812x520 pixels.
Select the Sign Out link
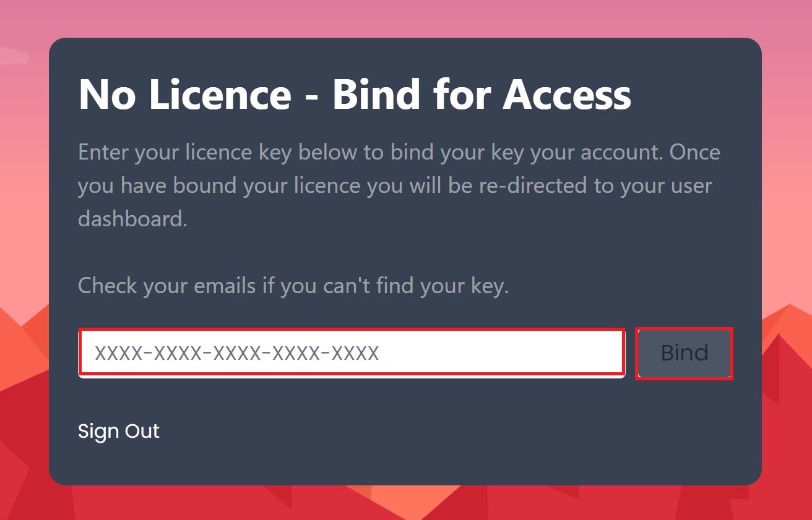(119, 431)
